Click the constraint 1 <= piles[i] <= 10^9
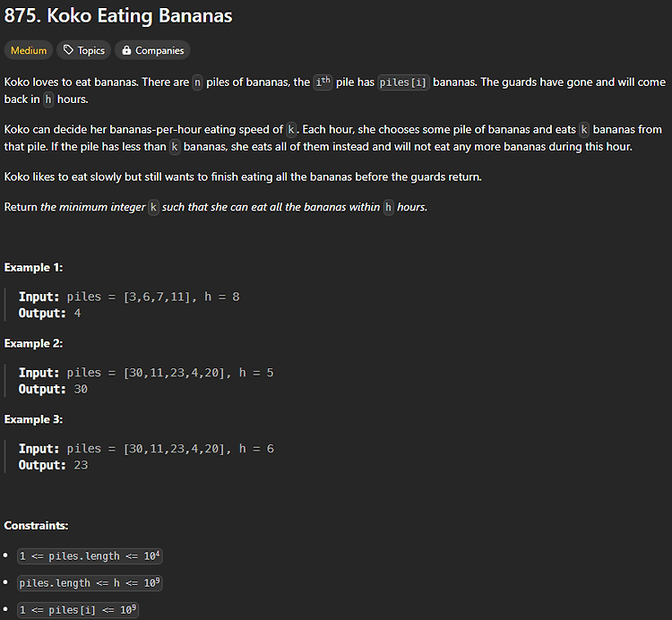 coord(78,610)
